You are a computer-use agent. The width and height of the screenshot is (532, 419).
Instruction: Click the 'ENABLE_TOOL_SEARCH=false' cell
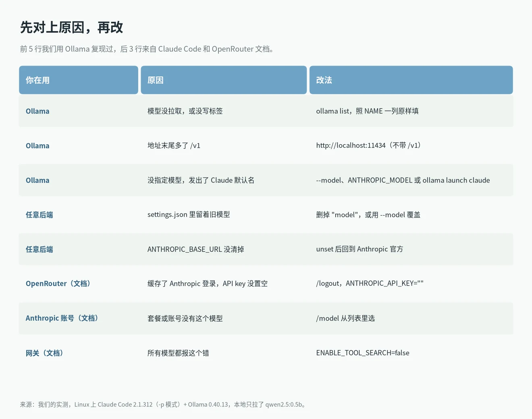click(363, 353)
